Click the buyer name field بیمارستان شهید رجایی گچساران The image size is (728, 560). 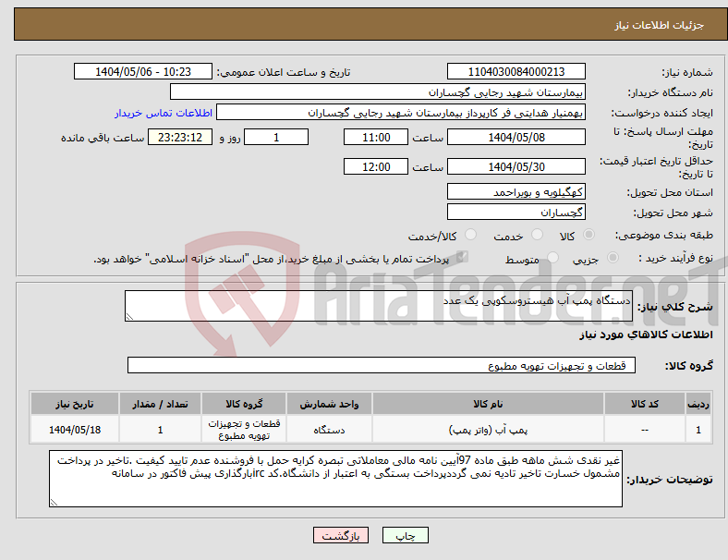coord(378,91)
